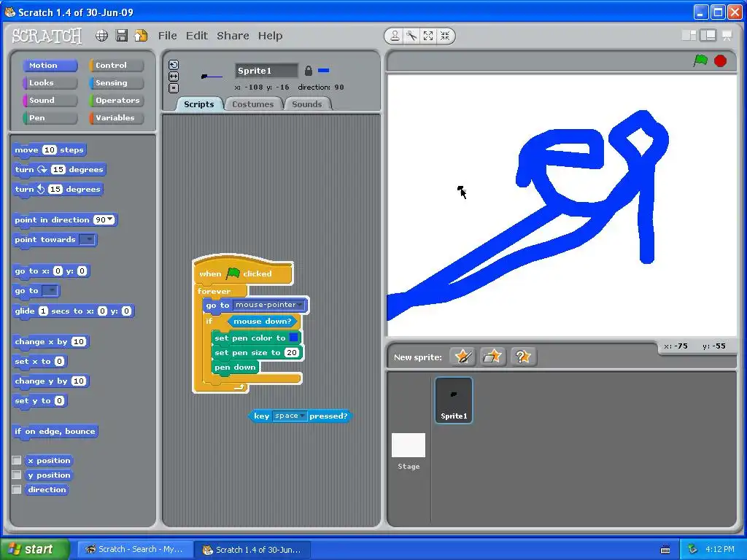747x560 pixels.
Task: Select the duplicate stamp tool
Action: (x=395, y=36)
